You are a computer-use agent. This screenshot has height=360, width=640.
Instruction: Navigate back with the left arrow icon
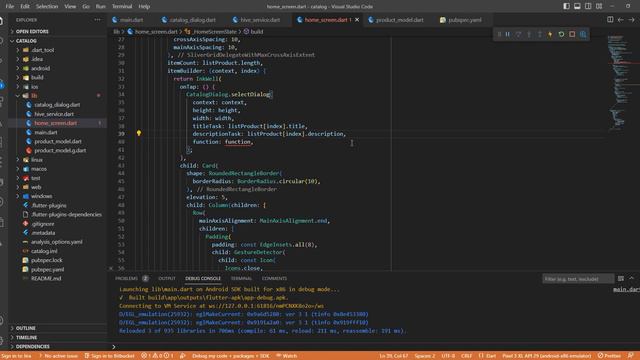click(x=620, y=19)
